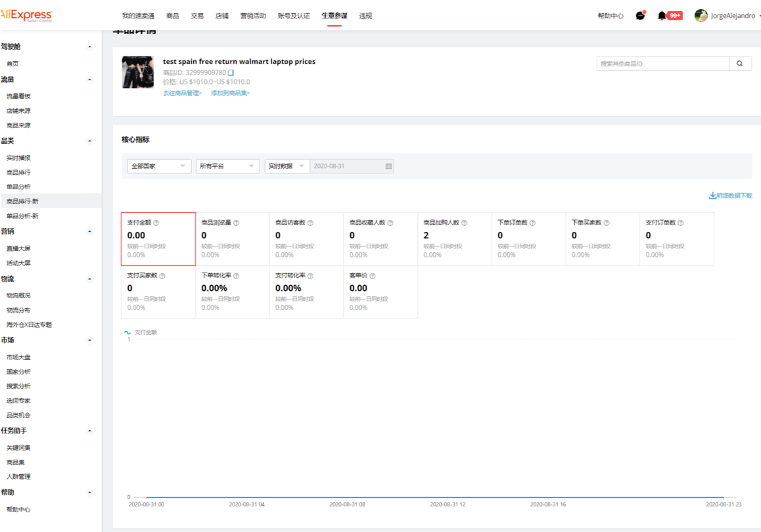Click help icon next to 下单转化率
Screen dimensions: 761x532
coord(237,276)
